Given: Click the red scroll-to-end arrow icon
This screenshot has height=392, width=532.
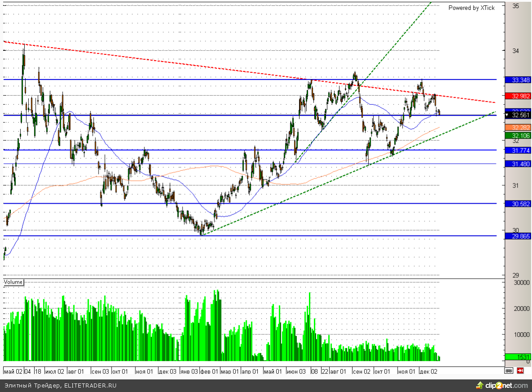Looking at the screenshot, I should 520,370.
